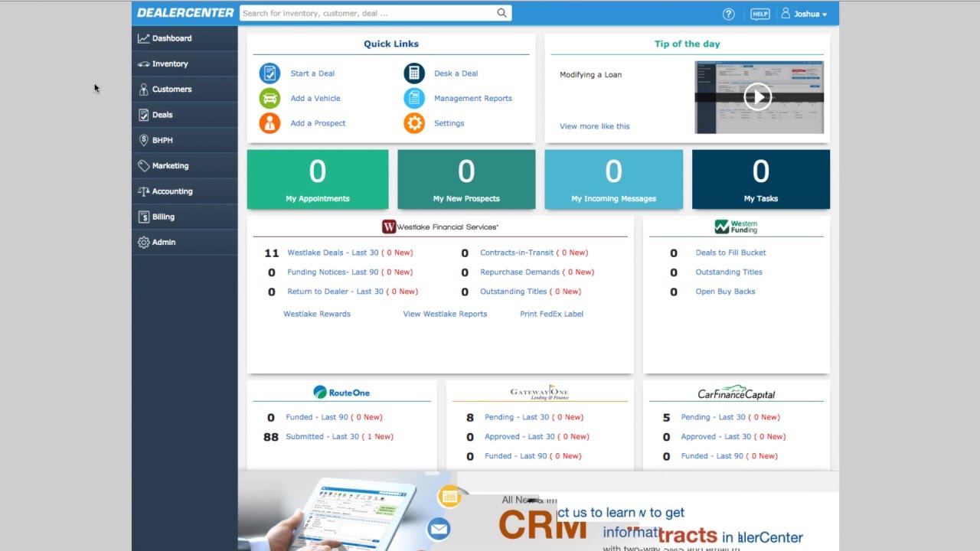Viewport: 980px width, 551px height.
Task: Click the CRM promotional banner
Action: pyautogui.click(x=538, y=510)
